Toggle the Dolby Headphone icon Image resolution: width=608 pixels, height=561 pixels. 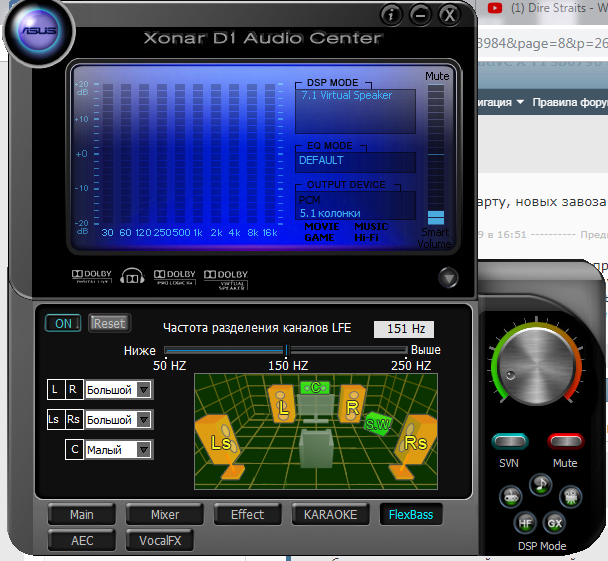[132, 276]
